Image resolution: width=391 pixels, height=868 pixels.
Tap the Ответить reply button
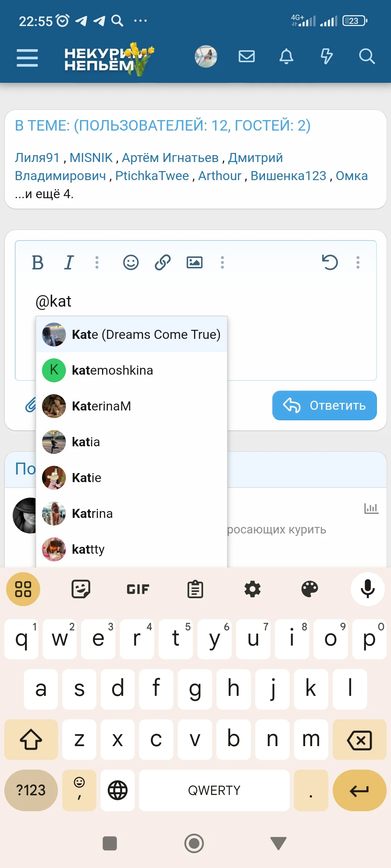click(324, 405)
